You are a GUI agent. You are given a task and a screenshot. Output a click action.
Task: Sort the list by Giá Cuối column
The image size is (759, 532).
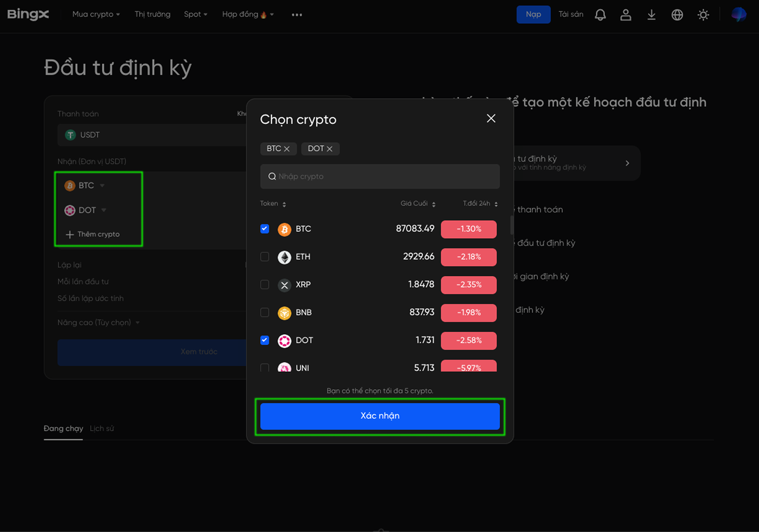click(x=417, y=204)
